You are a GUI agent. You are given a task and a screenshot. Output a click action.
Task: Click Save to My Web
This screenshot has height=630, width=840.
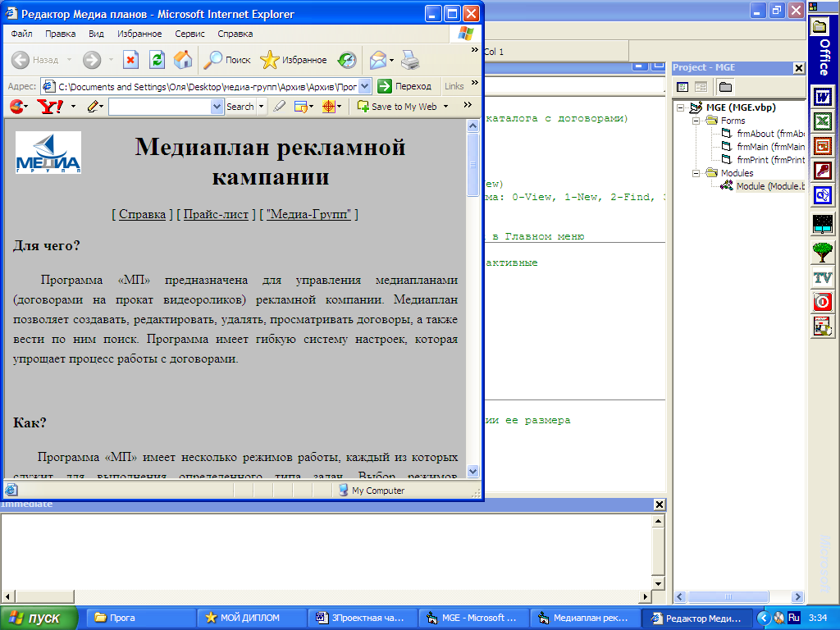click(x=398, y=106)
